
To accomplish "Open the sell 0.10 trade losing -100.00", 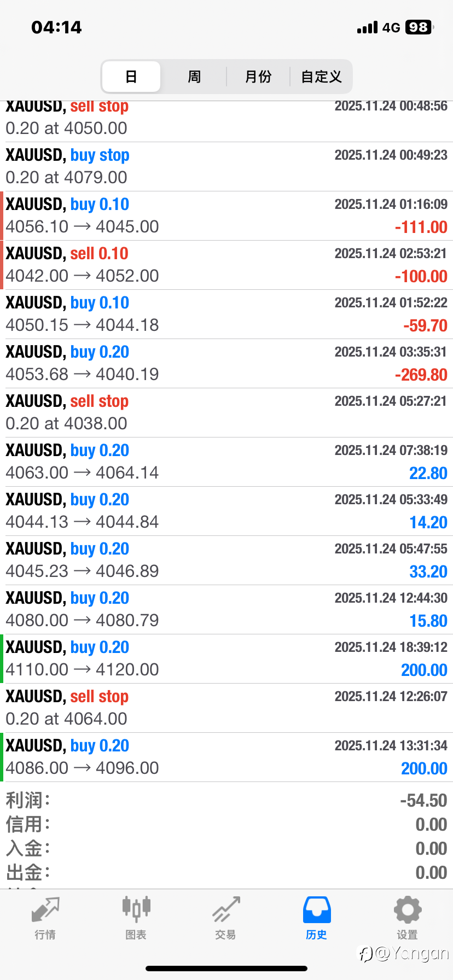I will pyautogui.click(x=226, y=265).
